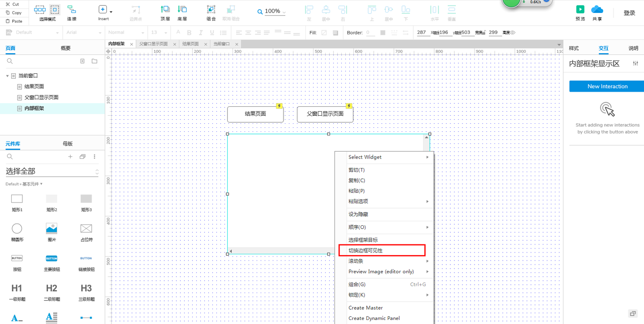The height and width of the screenshot is (324, 644).
Task: Open the Border color swatch
Action: coord(383,33)
